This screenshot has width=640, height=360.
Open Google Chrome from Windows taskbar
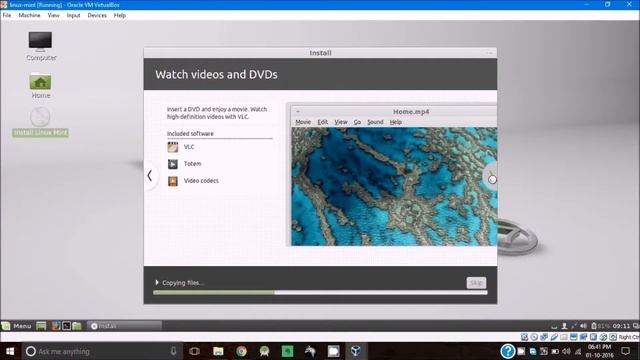241,351
